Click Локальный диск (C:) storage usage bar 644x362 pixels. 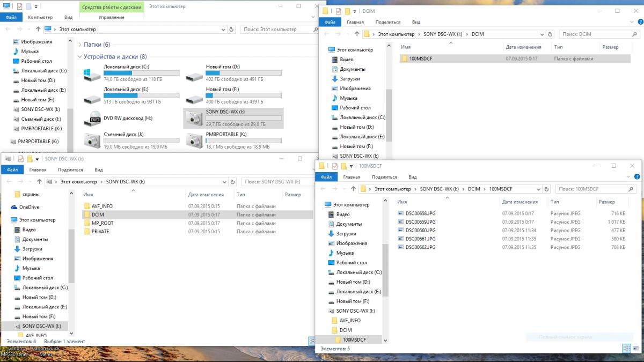140,73
